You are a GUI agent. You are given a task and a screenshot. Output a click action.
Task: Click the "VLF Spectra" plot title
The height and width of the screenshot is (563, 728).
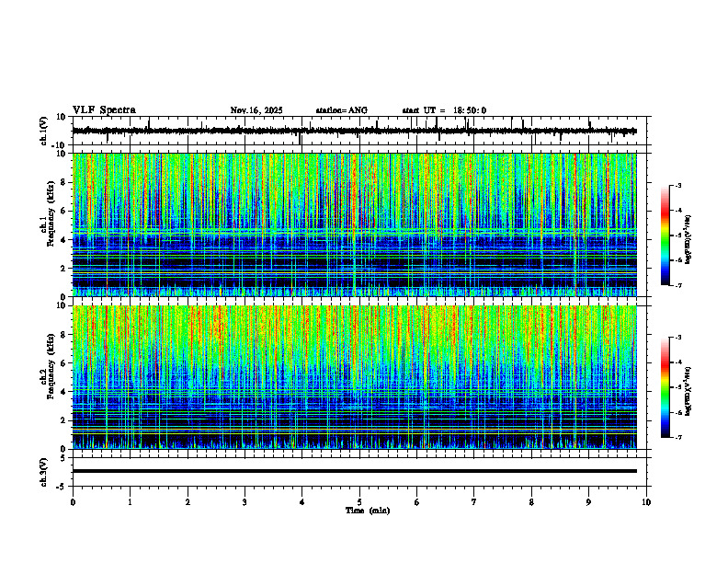click(x=104, y=110)
